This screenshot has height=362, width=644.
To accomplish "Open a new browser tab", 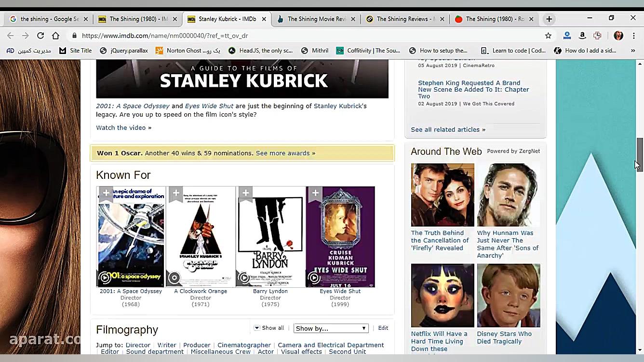I will click(549, 19).
